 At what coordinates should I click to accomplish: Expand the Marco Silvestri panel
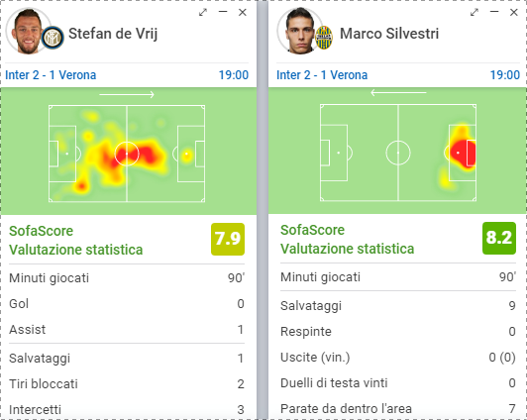click(474, 13)
